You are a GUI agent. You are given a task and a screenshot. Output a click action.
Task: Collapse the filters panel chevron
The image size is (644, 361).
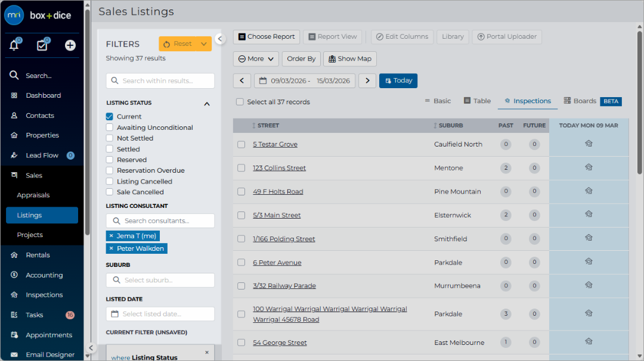tap(220, 39)
